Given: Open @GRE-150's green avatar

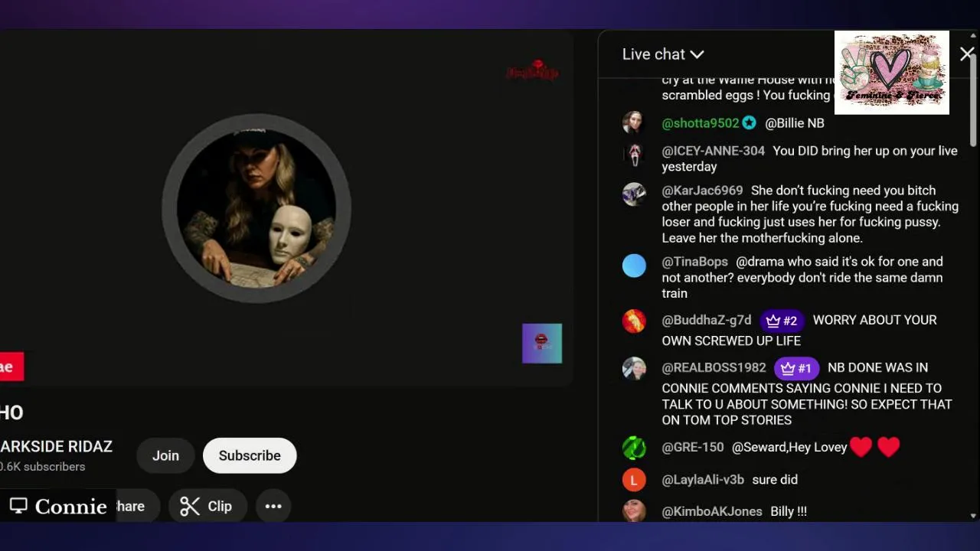Looking at the screenshot, I should (634, 448).
